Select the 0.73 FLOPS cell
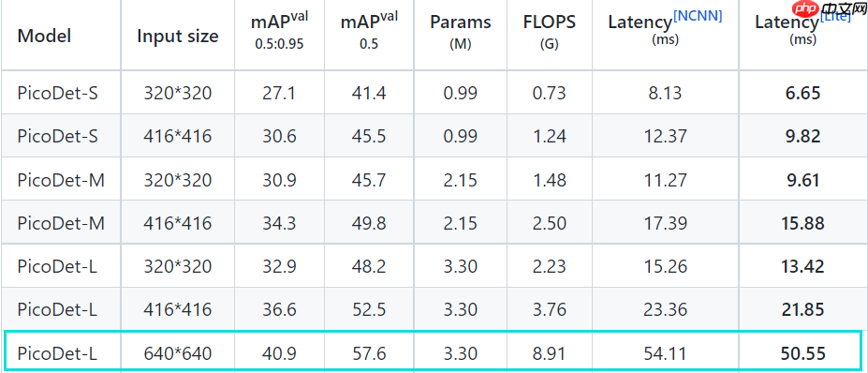 549,93
